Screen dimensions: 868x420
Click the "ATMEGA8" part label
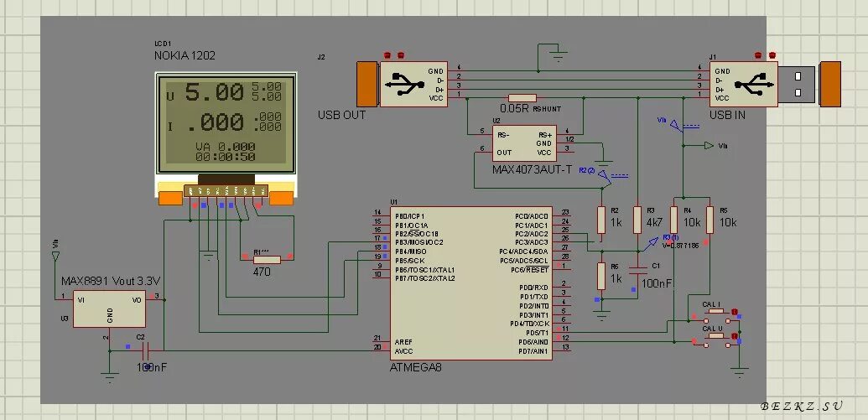point(416,367)
